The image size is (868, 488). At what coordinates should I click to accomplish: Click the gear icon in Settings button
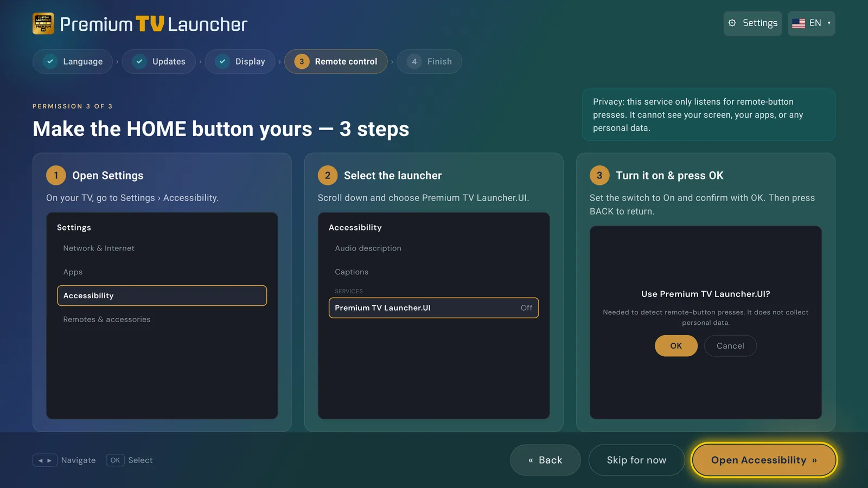[732, 23]
